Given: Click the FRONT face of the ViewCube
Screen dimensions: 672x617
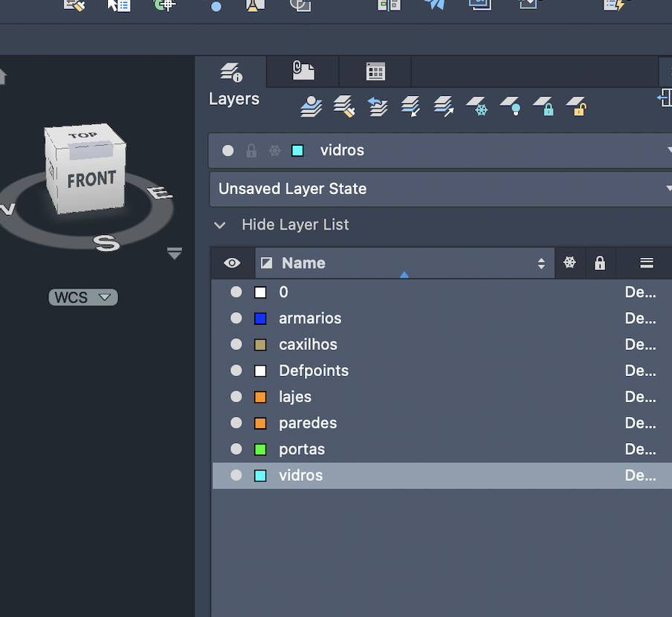Looking at the screenshot, I should (x=91, y=180).
